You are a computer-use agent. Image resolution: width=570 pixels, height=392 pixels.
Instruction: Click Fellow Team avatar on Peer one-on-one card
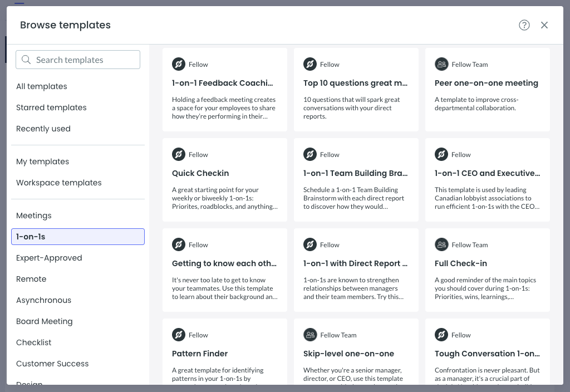point(441,65)
